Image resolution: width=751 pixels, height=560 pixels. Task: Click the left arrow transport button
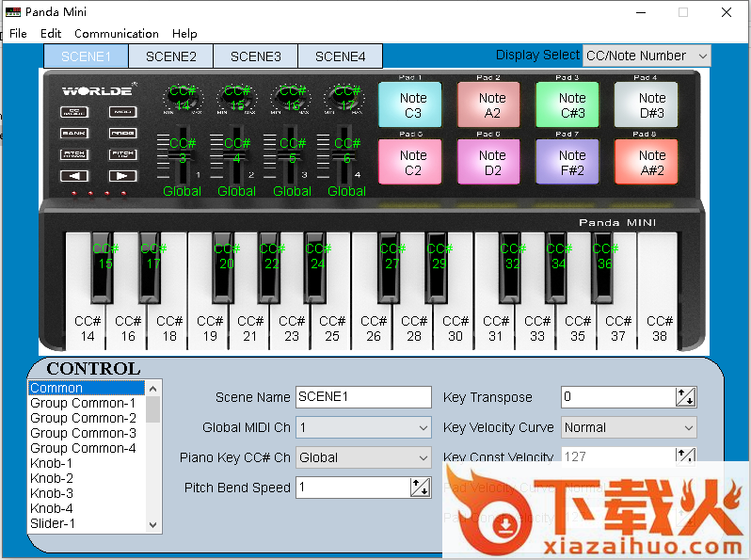[x=74, y=176]
